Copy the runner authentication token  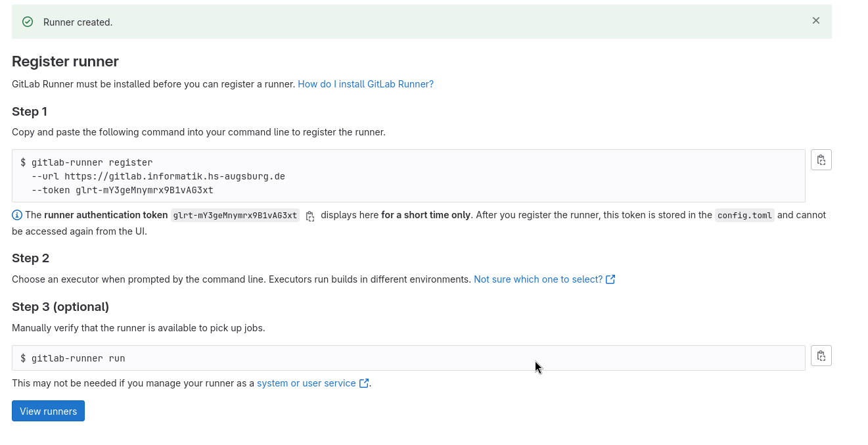click(x=310, y=216)
